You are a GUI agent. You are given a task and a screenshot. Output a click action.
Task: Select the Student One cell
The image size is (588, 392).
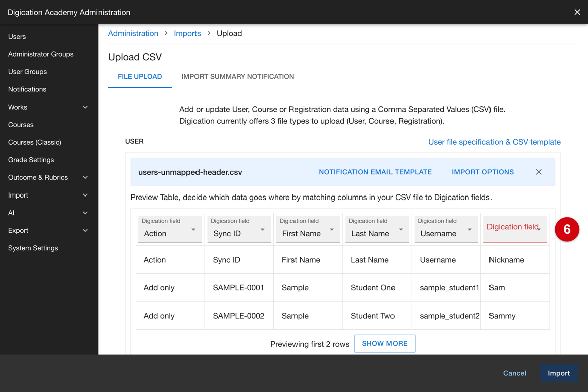tap(377, 287)
